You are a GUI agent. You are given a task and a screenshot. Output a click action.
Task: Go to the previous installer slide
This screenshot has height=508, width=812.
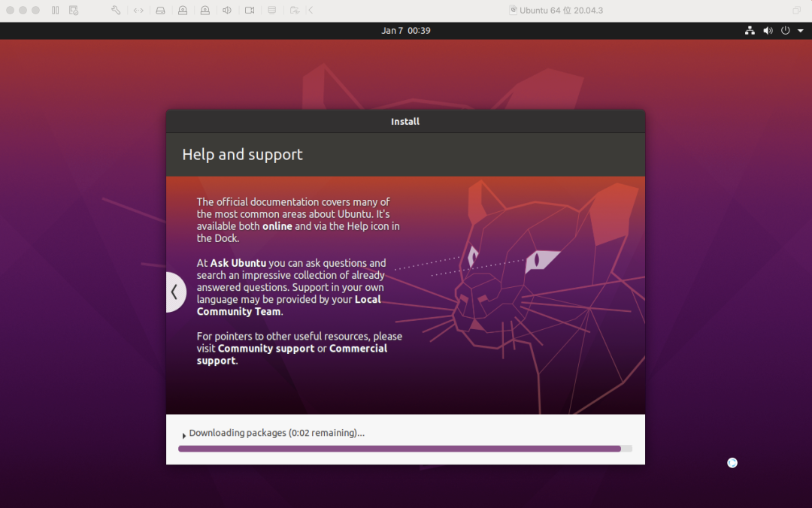[x=174, y=292]
